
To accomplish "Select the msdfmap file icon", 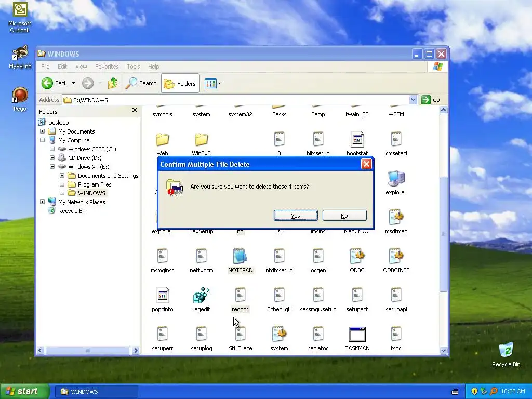I will coord(396,218).
